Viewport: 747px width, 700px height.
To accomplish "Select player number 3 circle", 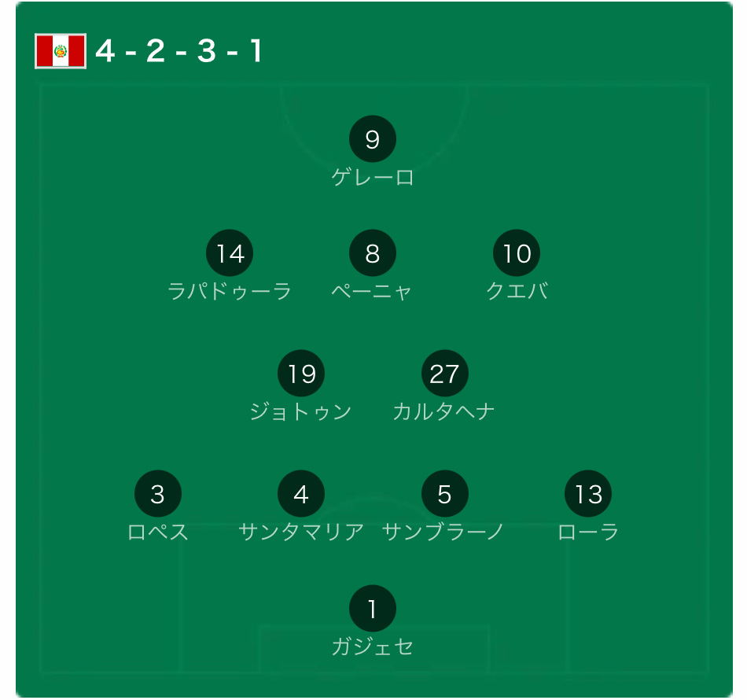I will (x=158, y=494).
